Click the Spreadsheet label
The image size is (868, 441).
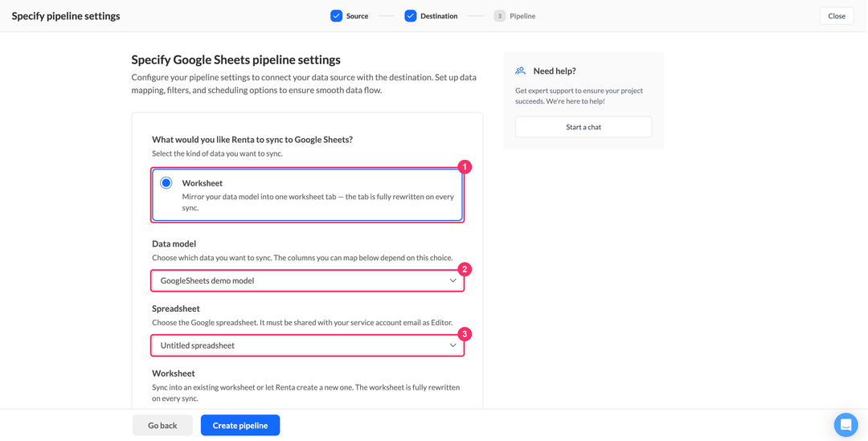(176, 308)
